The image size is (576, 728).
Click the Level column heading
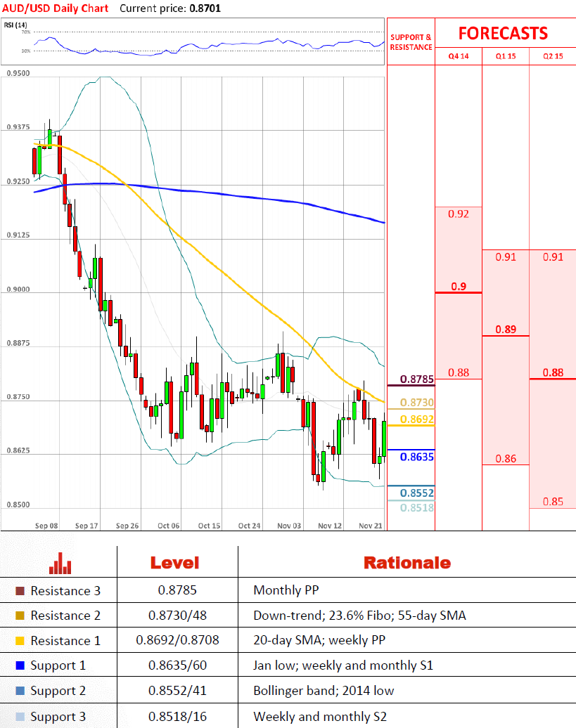[x=174, y=563]
